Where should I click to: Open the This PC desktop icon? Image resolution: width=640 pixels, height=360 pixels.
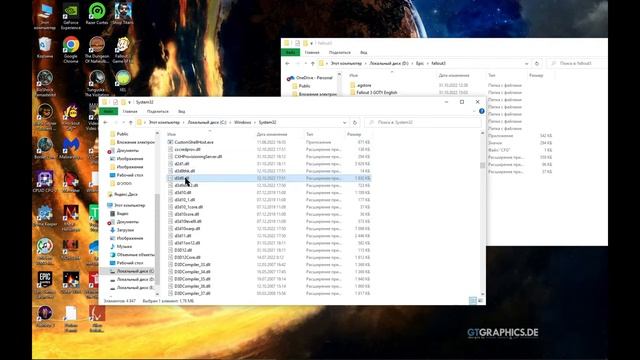pos(44,16)
